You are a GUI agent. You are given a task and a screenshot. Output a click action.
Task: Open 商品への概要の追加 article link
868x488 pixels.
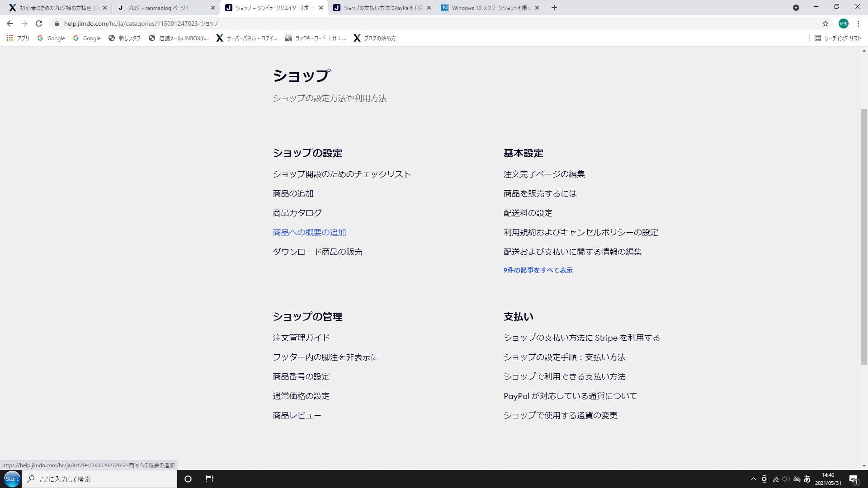click(x=309, y=232)
